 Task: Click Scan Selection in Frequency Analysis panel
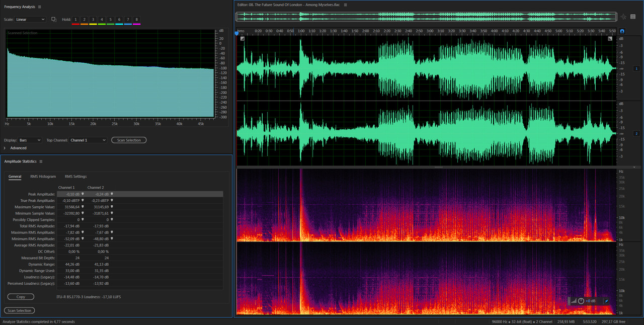pos(129,140)
